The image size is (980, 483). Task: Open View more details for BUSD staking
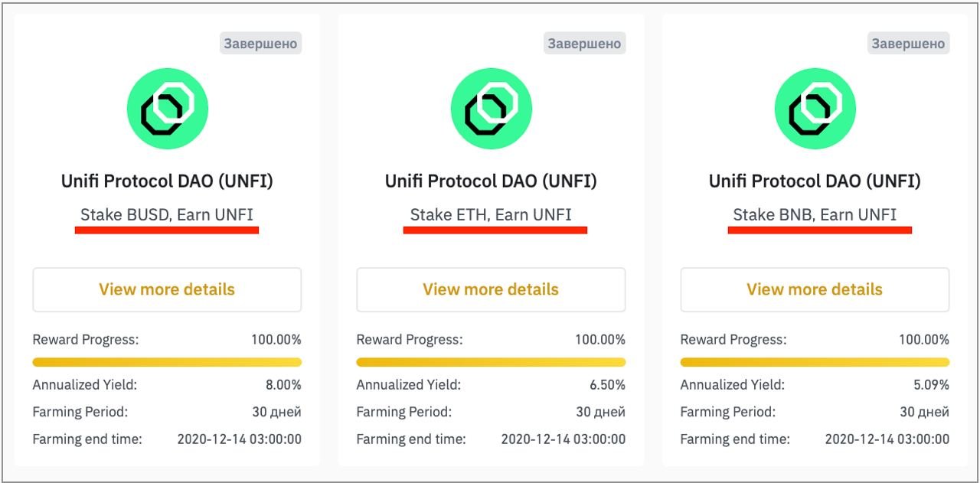click(x=167, y=289)
